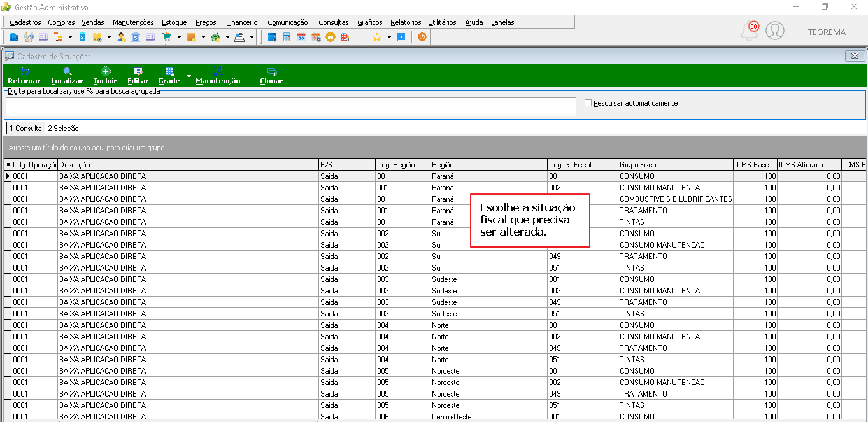Expand dropdown next to orange box icon
868x422 pixels.
click(203, 37)
